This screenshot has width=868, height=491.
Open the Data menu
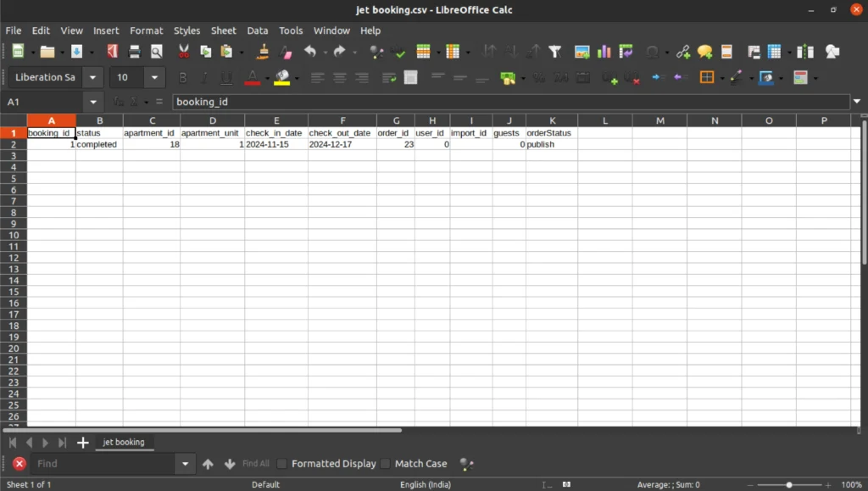[x=257, y=31]
